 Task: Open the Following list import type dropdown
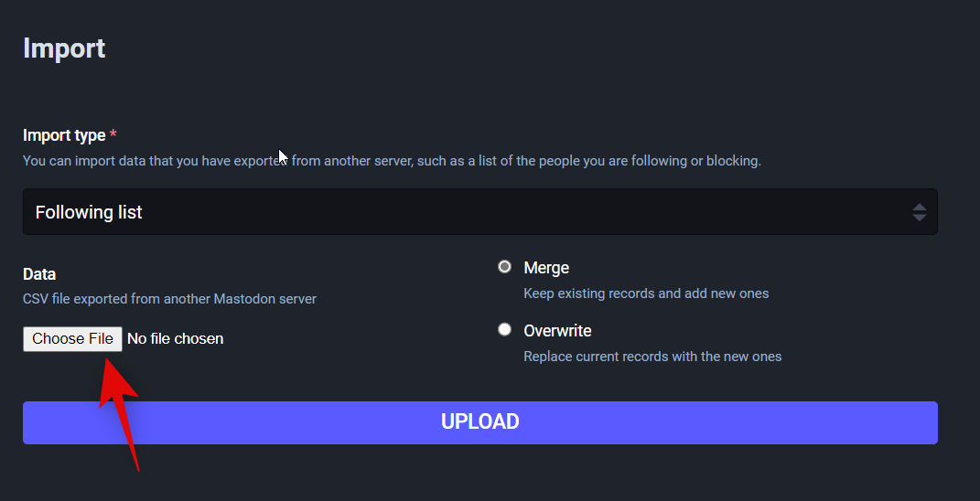[x=479, y=212]
